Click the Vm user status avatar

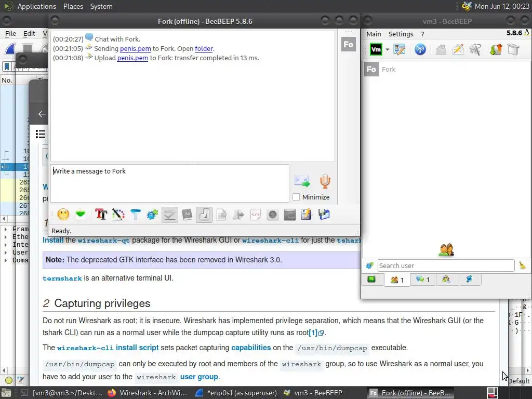(x=376, y=49)
